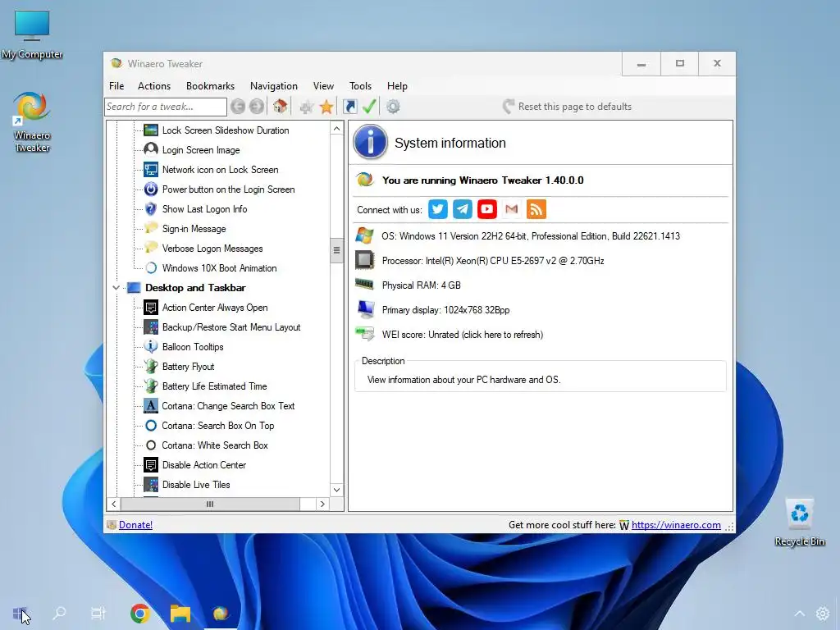The width and height of the screenshot is (840, 630).
Task: Click the horizontal scroll right arrow
Action: 322,504
